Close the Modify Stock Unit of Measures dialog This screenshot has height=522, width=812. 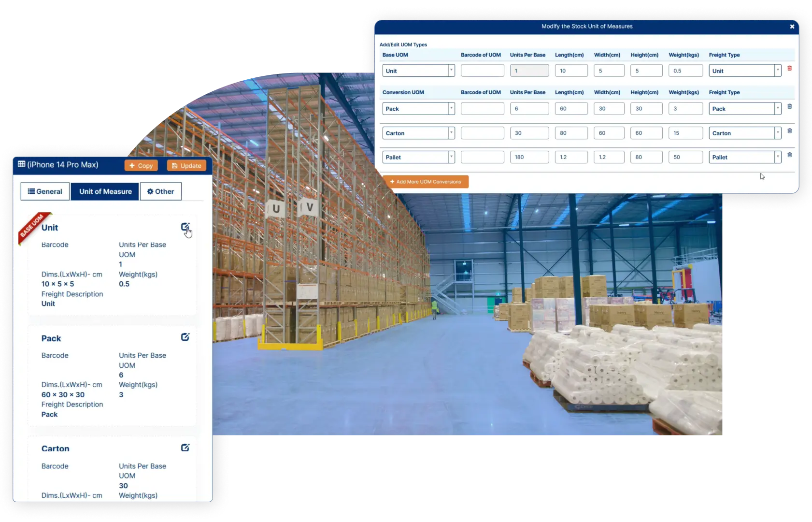pos(792,27)
